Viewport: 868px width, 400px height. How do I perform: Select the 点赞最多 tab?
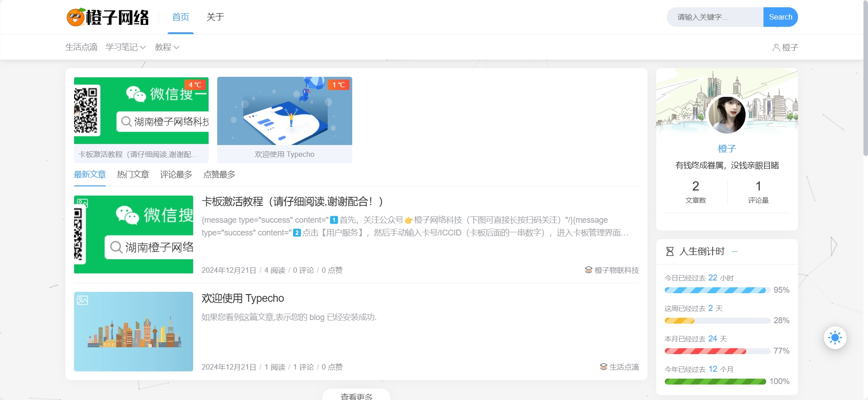point(219,175)
